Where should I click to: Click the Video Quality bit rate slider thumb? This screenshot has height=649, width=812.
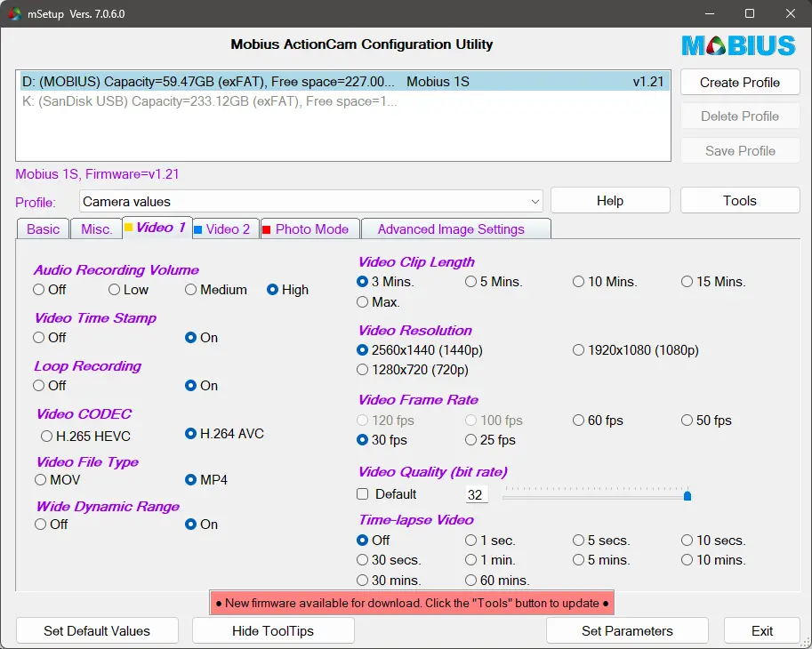687,496
